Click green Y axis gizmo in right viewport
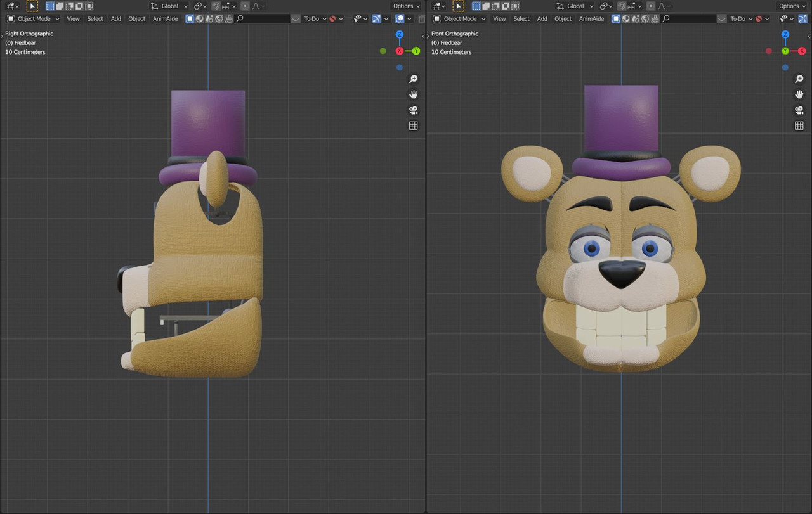Screen dimensions: 812x514 click(x=416, y=51)
